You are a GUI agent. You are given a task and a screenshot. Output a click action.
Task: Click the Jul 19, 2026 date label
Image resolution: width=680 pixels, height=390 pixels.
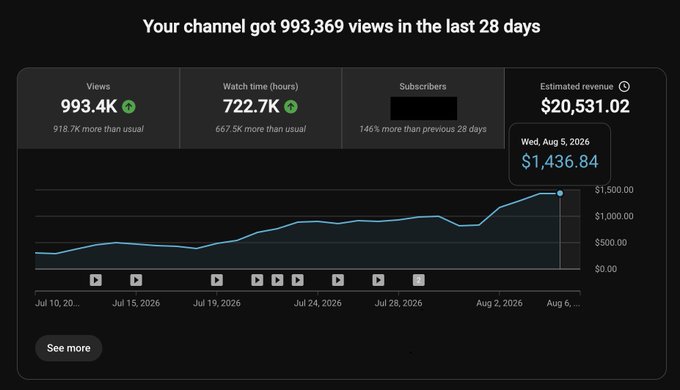pyautogui.click(x=217, y=303)
